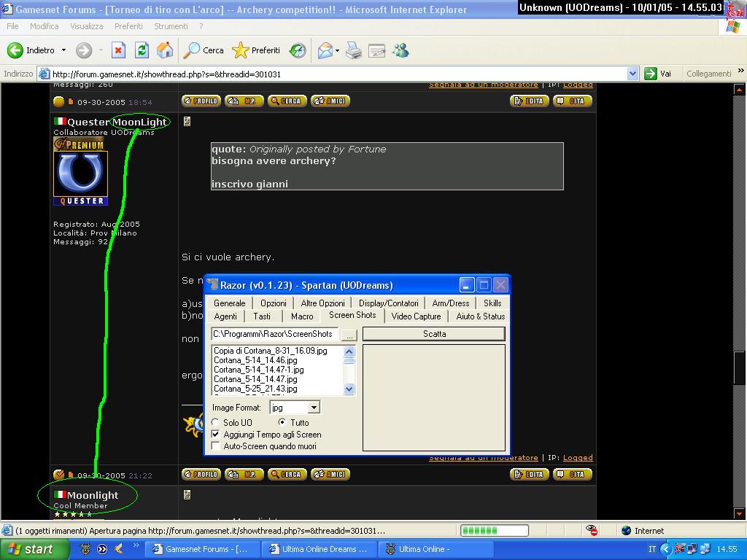Click the browse folder '...' button
The width and height of the screenshot is (747, 560).
click(349, 335)
